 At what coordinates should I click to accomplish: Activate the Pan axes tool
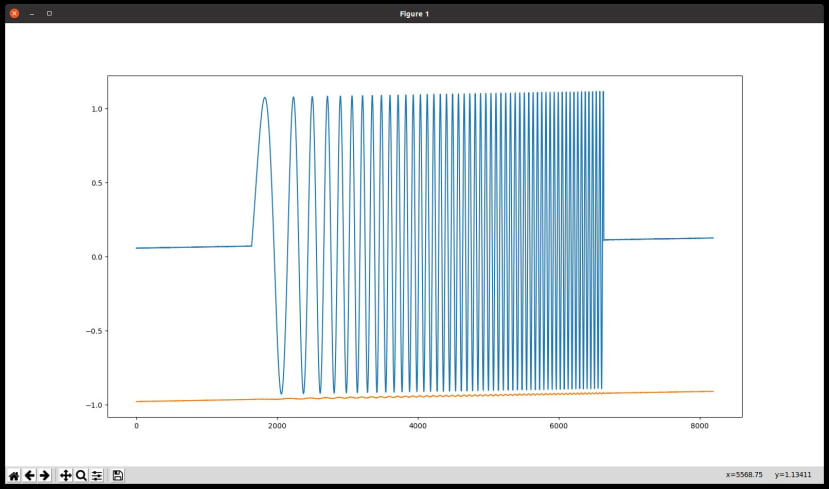[x=66, y=475]
